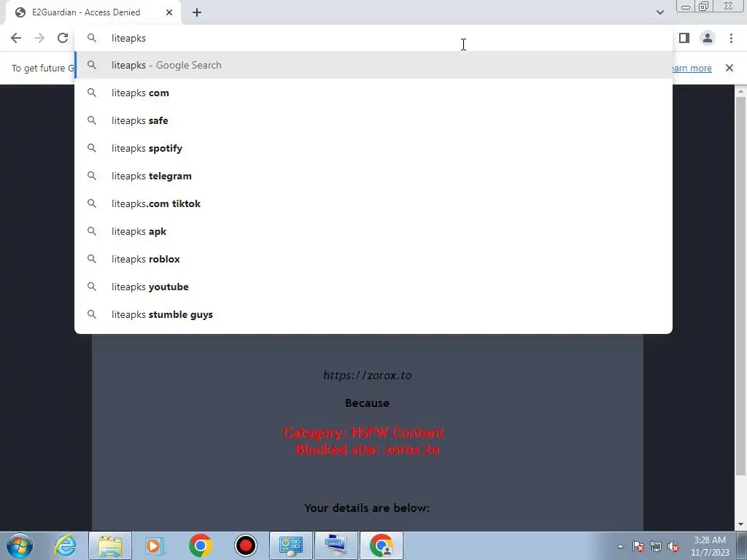The image size is (747, 560).
Task: Open Windows Explorer folder on taskbar
Action: [x=110, y=545]
